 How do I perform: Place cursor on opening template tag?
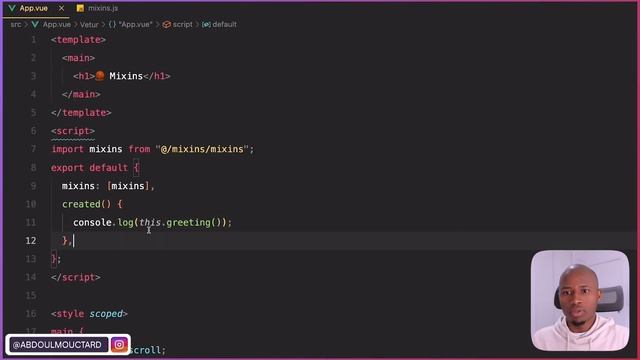point(78,40)
